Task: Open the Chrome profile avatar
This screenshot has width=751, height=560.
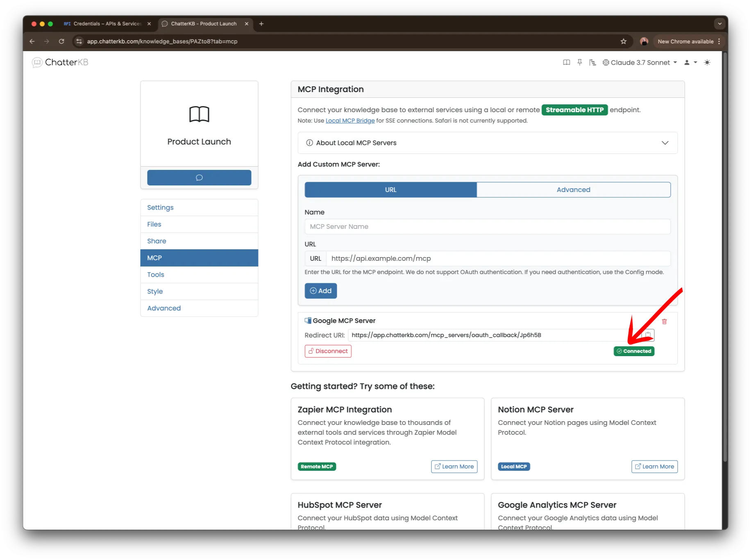Action: pyautogui.click(x=644, y=41)
